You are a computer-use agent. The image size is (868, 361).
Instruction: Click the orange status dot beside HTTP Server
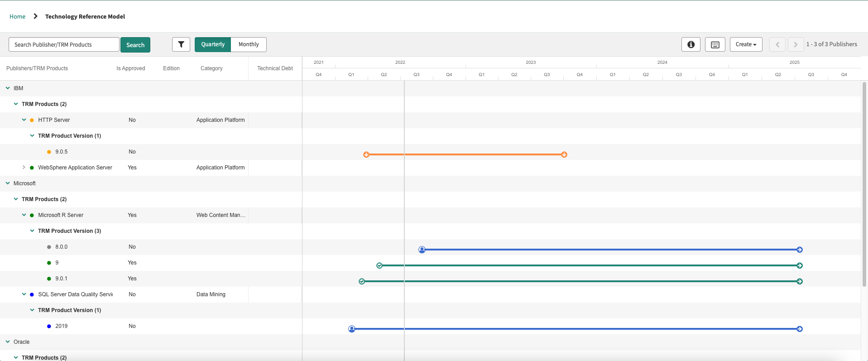(x=32, y=120)
